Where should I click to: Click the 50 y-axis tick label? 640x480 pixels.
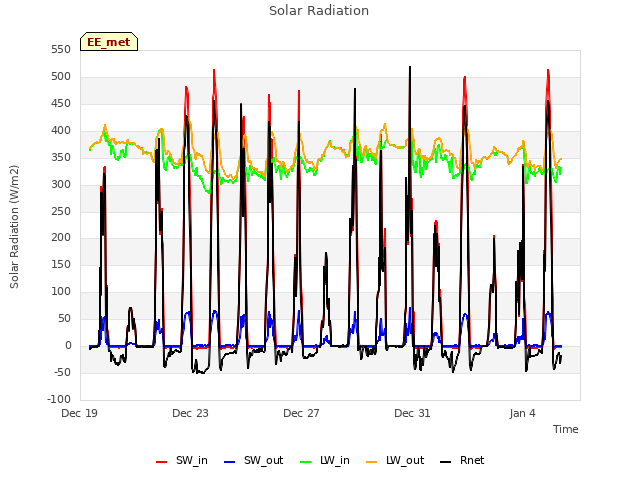click(64, 319)
